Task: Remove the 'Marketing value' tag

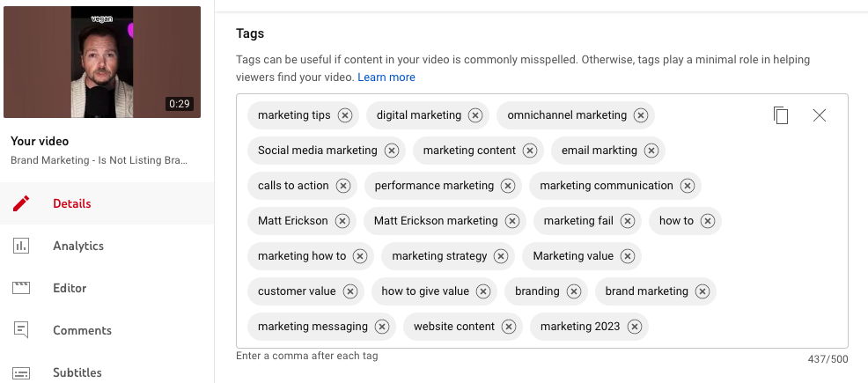Action: [627, 256]
